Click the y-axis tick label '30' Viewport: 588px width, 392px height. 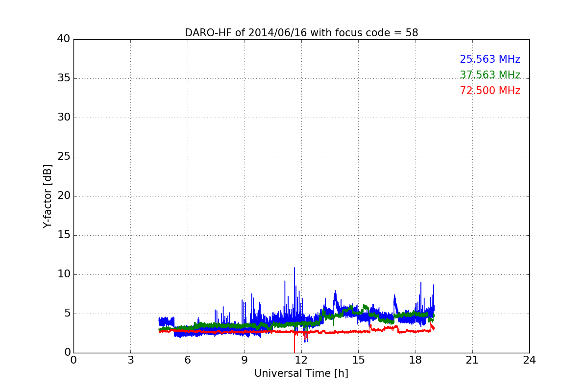[x=64, y=118]
